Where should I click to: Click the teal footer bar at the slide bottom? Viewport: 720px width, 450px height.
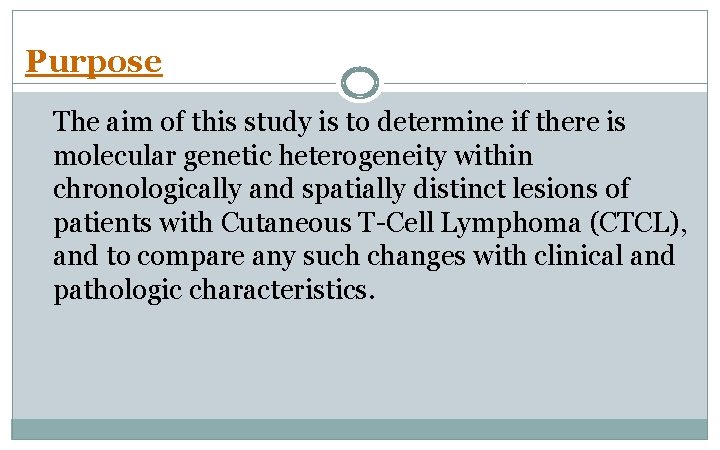tap(360, 429)
